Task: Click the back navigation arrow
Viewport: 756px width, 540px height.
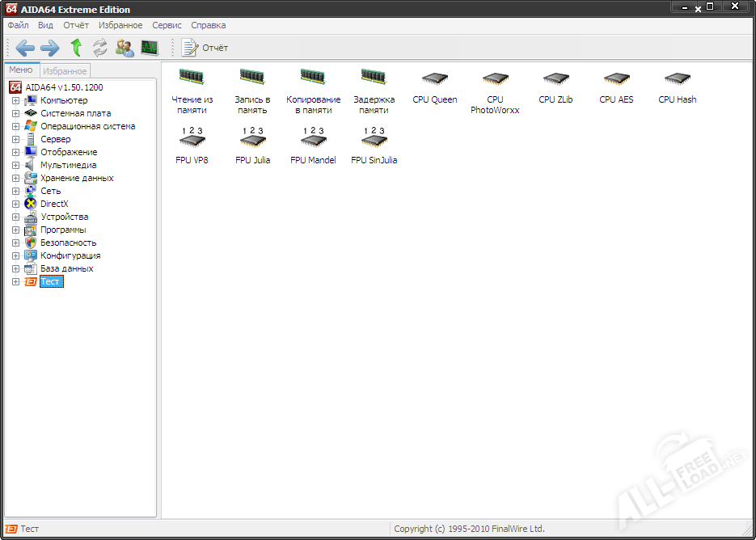Action: click(25, 48)
